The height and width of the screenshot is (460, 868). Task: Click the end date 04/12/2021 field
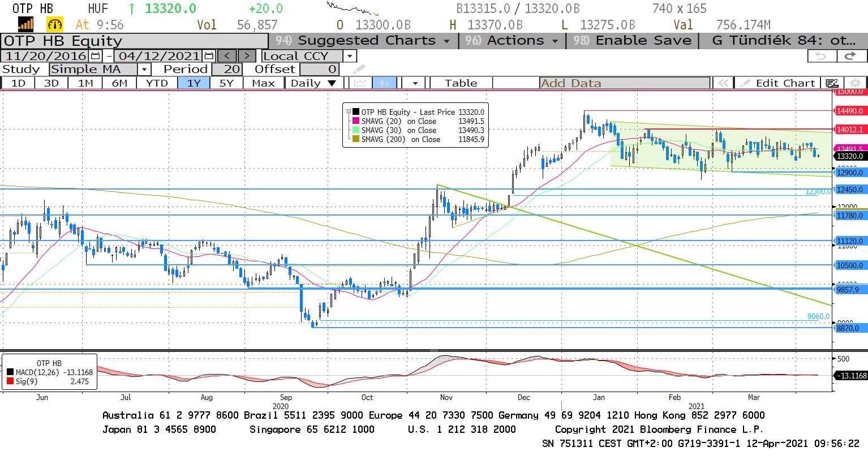tap(159, 56)
